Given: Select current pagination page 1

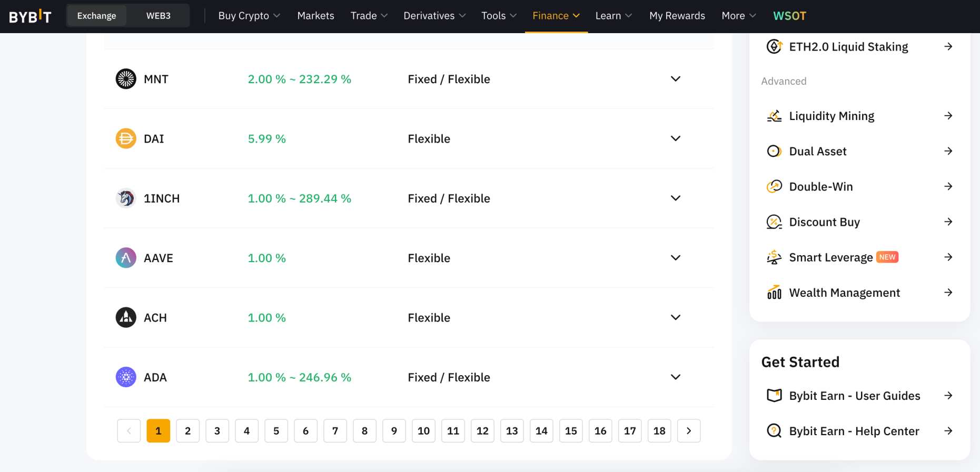Looking at the screenshot, I should coord(159,431).
